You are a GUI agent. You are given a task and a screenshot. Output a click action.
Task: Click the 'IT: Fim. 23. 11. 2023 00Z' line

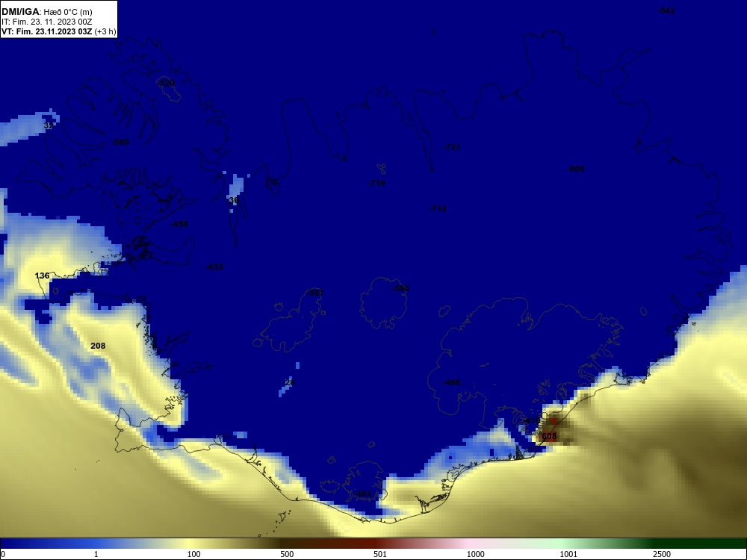pyautogui.click(x=46, y=22)
